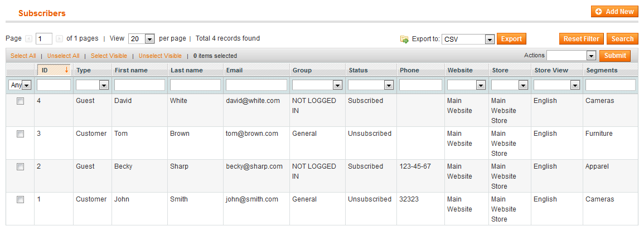The image size is (644, 231).
Task: Sort by the Email column header
Action: [235, 70]
